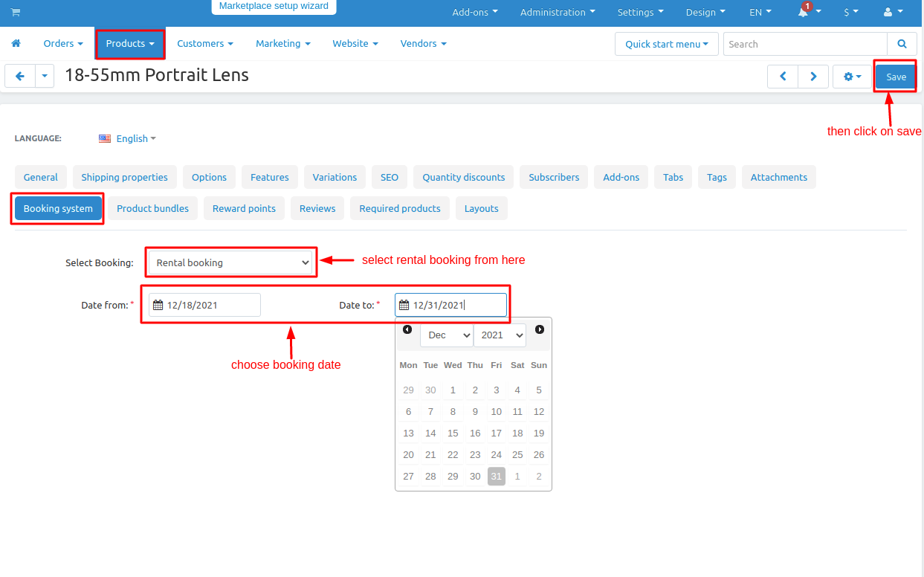924x577 pixels.
Task: Open the month dropdown showing Dec
Action: [447, 335]
